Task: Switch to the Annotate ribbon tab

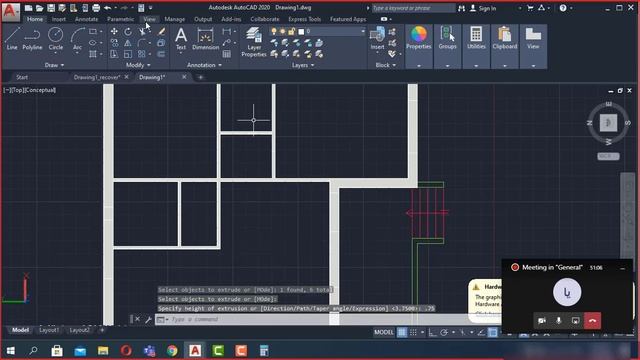Action: point(86,19)
